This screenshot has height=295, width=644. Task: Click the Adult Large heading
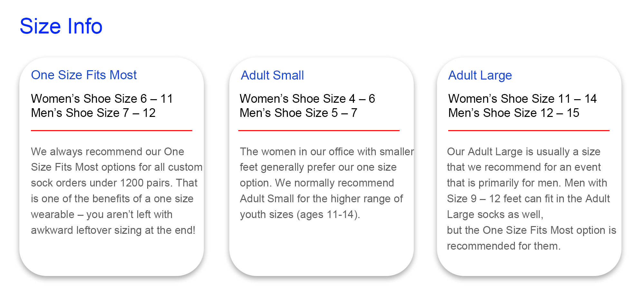pyautogui.click(x=480, y=75)
